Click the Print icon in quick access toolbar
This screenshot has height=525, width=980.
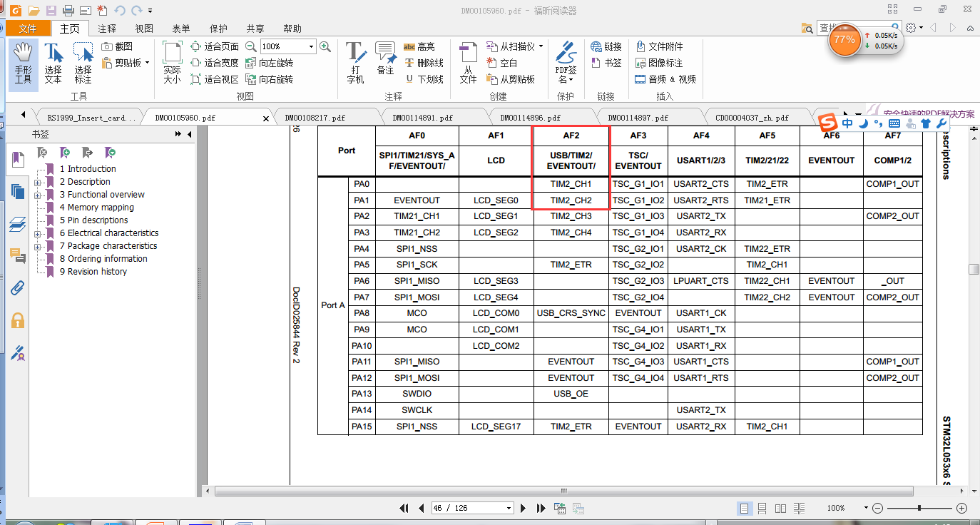point(68,11)
